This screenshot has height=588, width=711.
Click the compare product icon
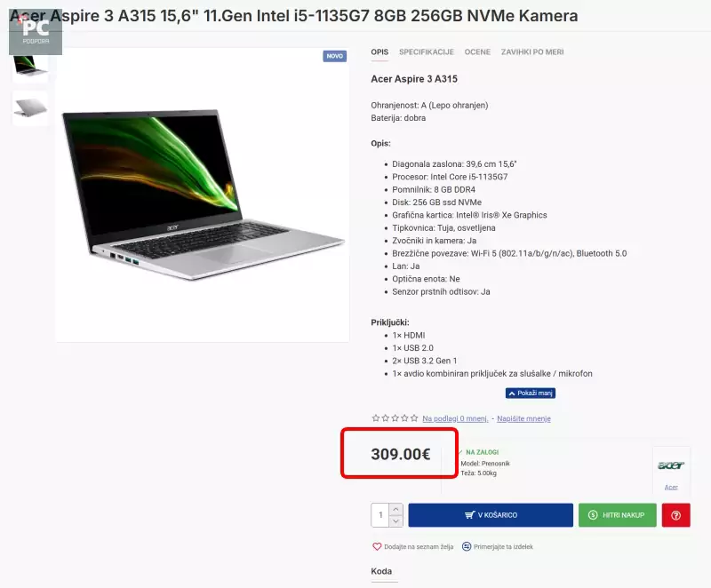point(467,547)
